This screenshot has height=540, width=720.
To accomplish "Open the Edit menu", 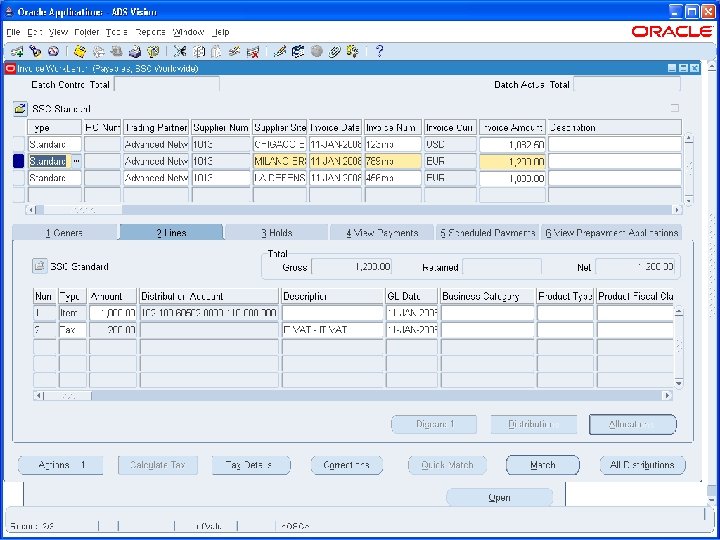I will click(x=35, y=32).
